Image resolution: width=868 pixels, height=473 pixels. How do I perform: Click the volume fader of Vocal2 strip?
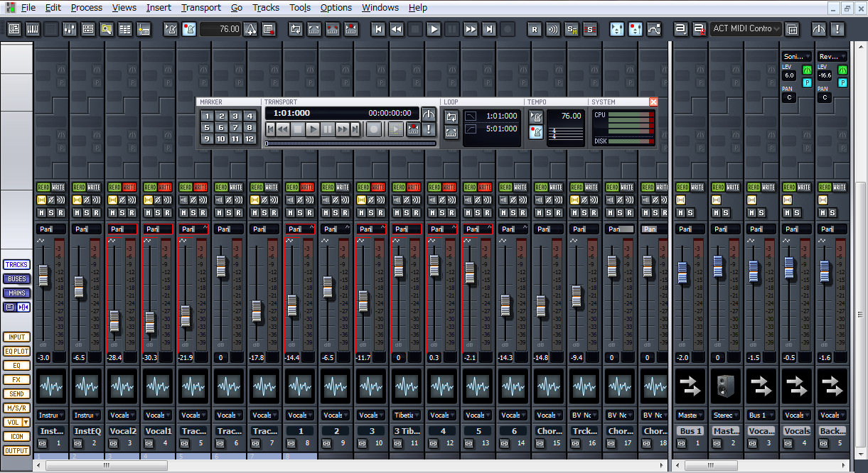click(114, 321)
